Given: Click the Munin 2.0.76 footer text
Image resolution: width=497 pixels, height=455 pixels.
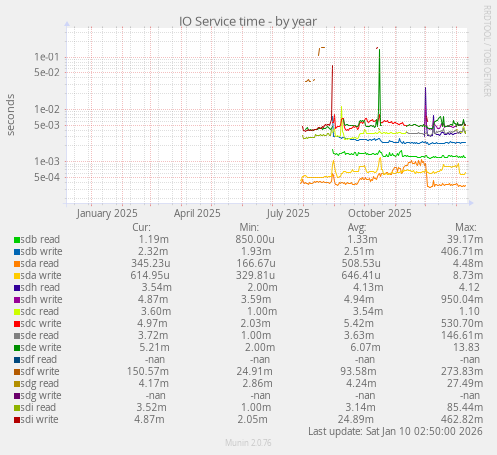Looking at the screenshot, I should point(248,443).
